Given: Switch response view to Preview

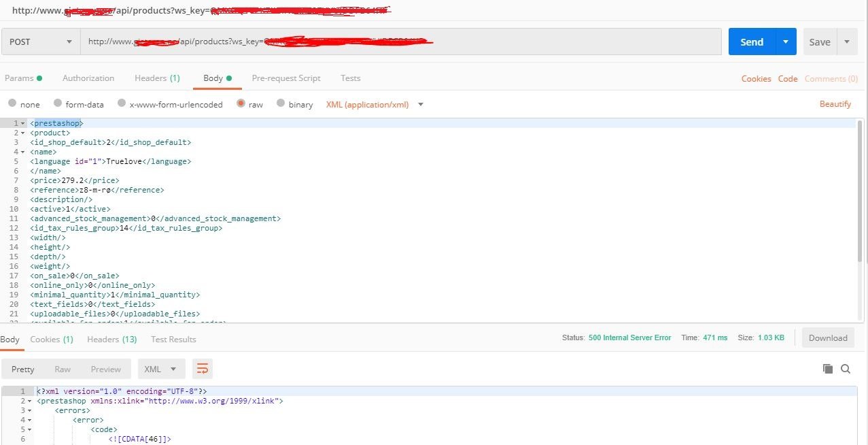Looking at the screenshot, I should [106, 369].
